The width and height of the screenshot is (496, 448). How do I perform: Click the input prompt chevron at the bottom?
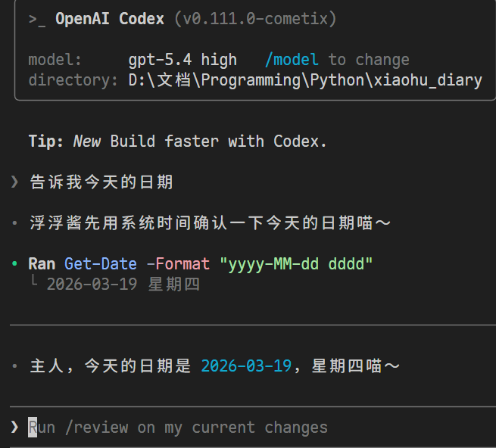click(x=14, y=427)
